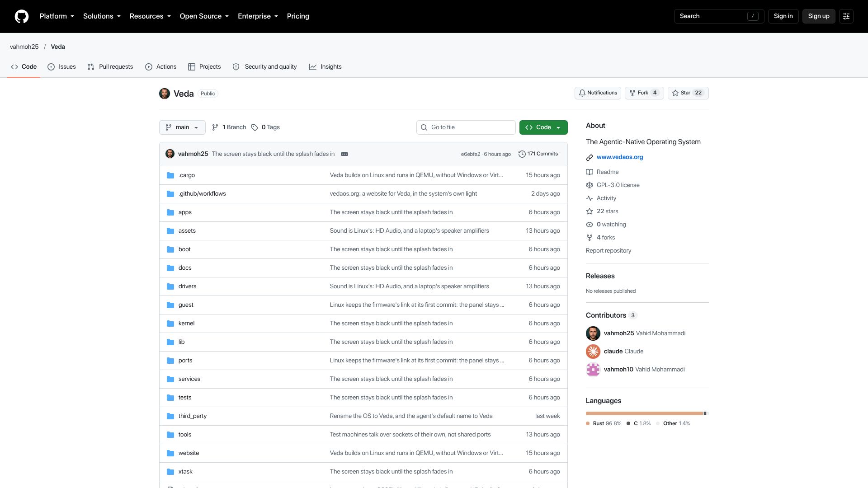
Task: Click the Rust 96.8% language entry
Action: tap(604, 424)
